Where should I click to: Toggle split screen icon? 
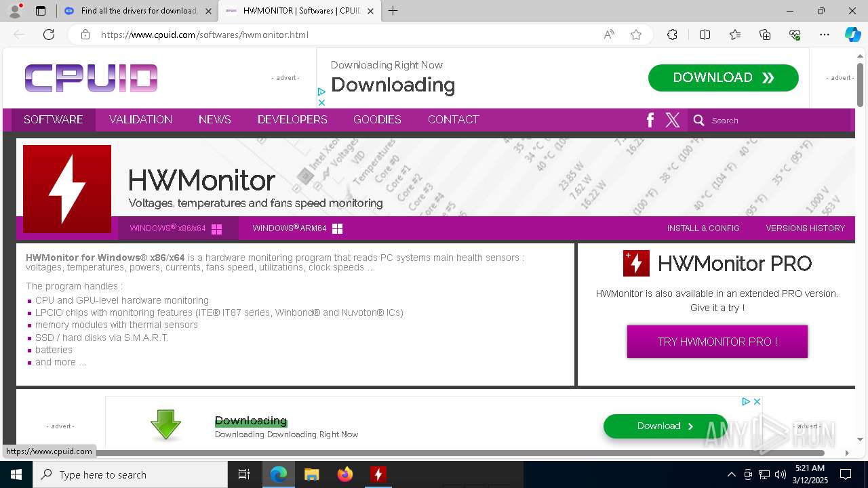705,35
